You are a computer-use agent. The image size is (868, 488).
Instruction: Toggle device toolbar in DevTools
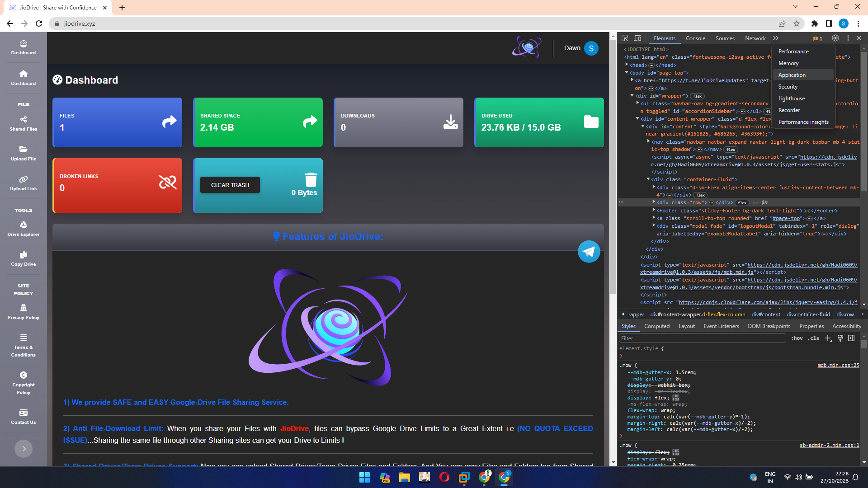(x=637, y=38)
